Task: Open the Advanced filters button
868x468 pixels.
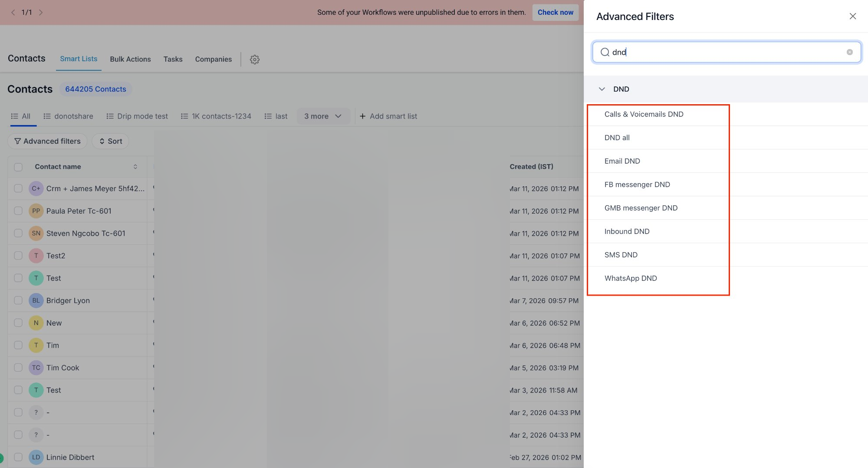Action: coord(47,141)
